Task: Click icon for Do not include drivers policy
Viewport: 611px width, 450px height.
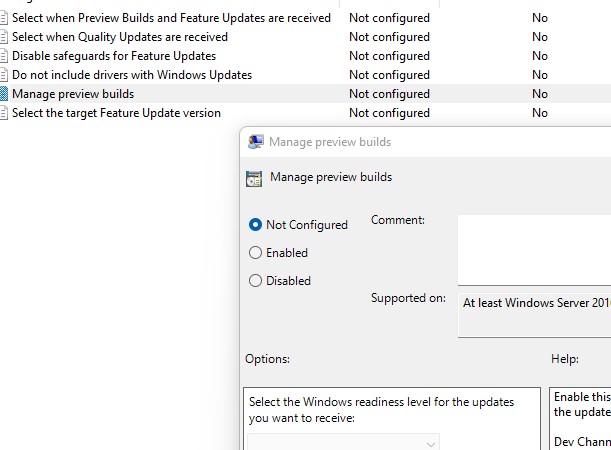Action: 4,75
